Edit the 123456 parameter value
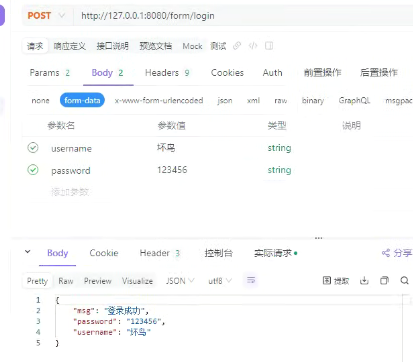This screenshot has width=413, height=362. [x=172, y=170]
